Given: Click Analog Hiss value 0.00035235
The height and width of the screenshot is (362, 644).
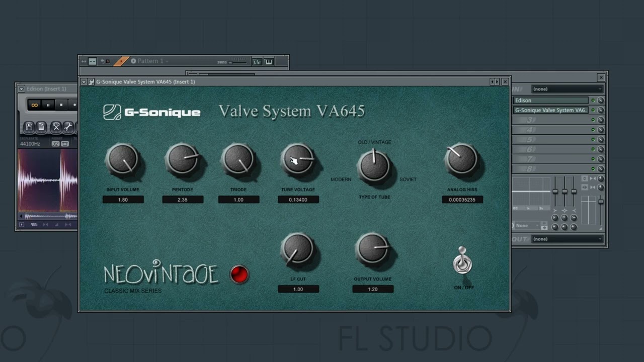Looking at the screenshot, I should click(462, 200).
